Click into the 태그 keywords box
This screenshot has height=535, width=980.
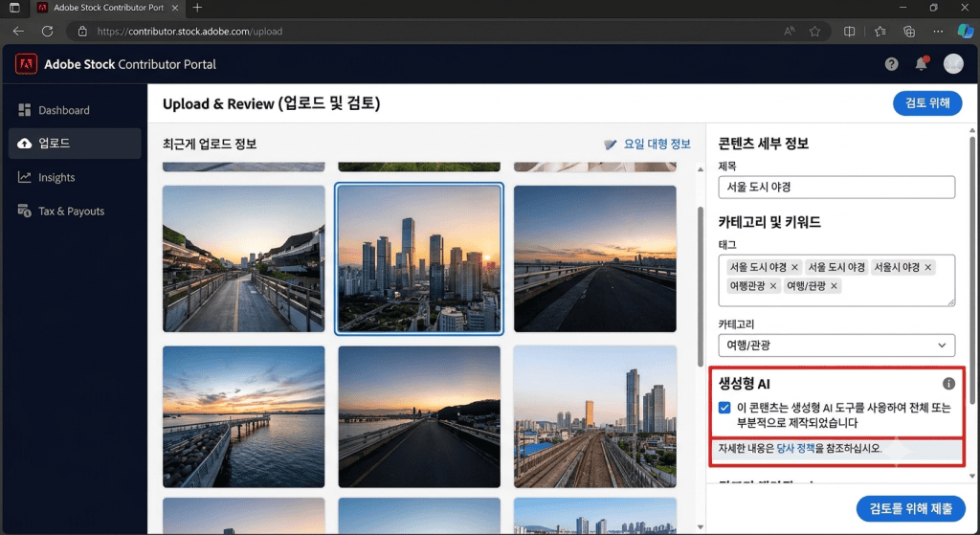coord(836,280)
